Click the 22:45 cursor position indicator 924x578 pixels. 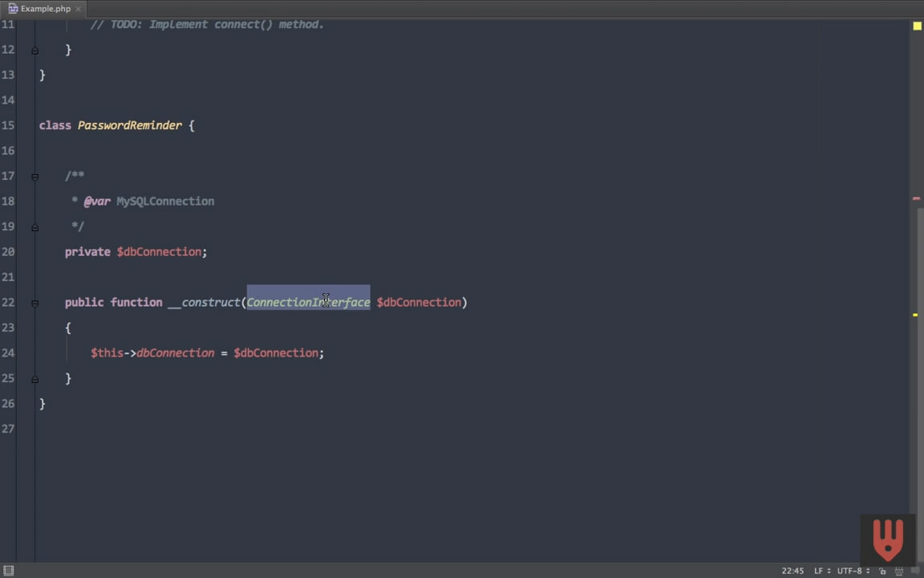coord(792,571)
